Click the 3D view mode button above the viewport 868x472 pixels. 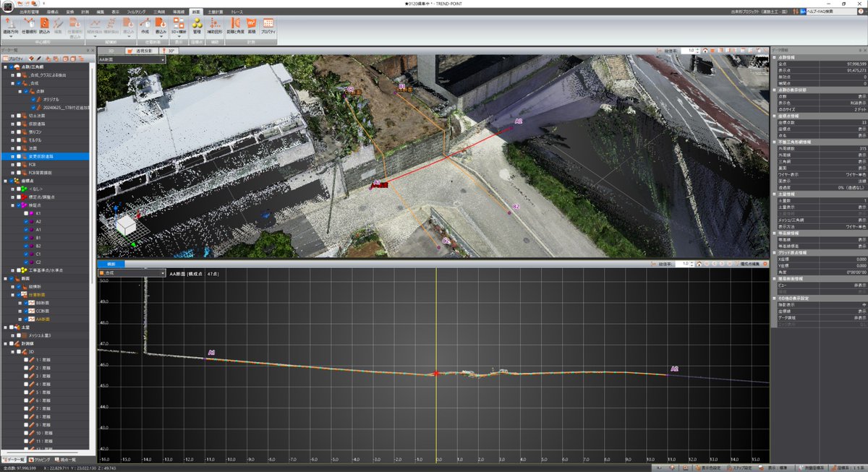pyautogui.click(x=111, y=51)
